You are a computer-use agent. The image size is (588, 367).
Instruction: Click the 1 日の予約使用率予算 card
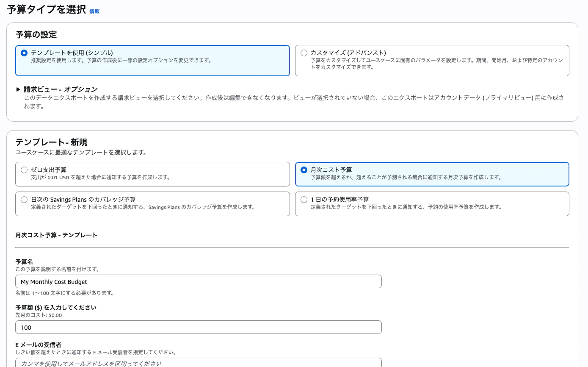tap(432, 203)
